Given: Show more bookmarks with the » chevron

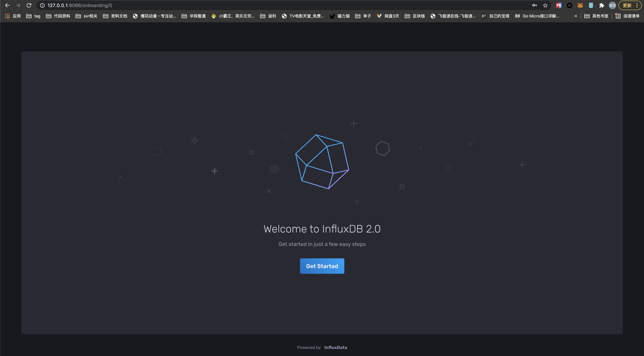Looking at the screenshot, I should 576,16.
